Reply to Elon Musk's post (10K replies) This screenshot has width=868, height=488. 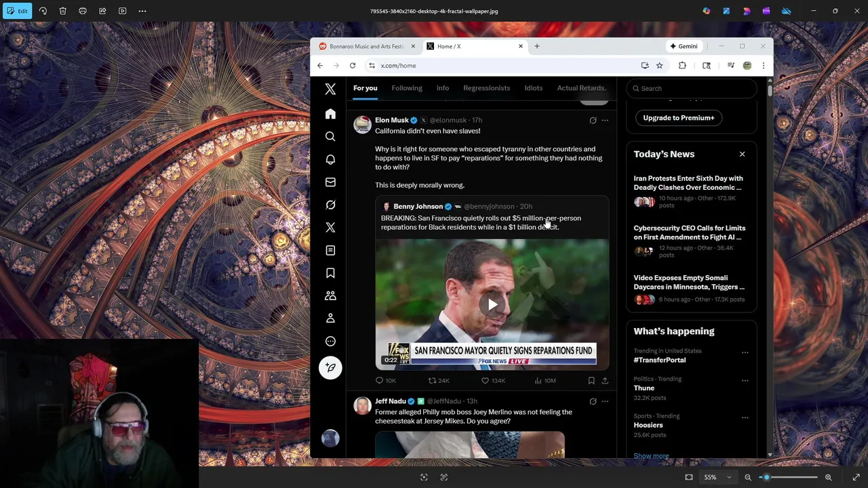[386, 381]
